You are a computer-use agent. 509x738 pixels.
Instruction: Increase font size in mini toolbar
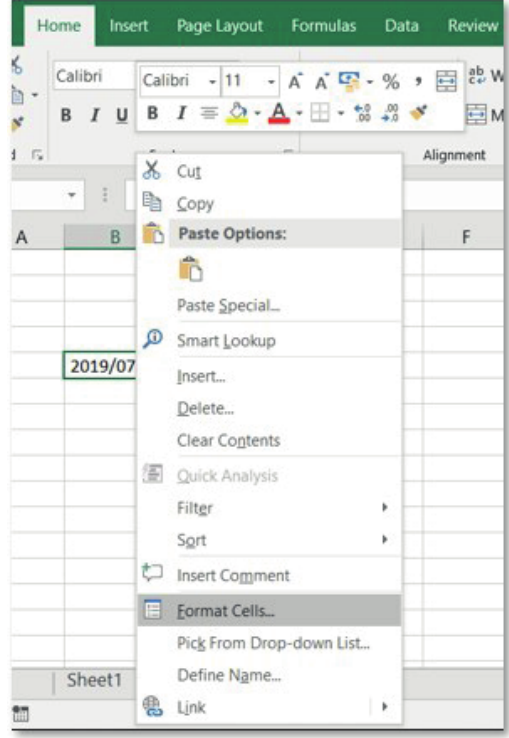295,81
